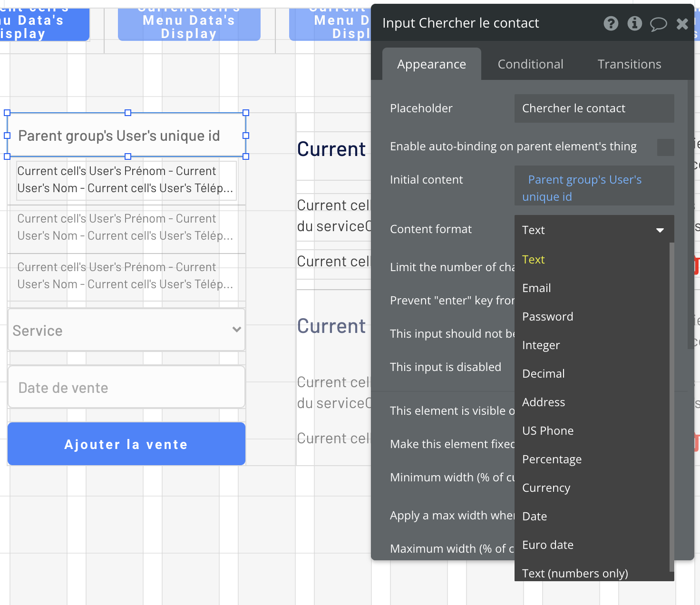Choose Email from content format list
700x605 pixels.
click(x=536, y=288)
